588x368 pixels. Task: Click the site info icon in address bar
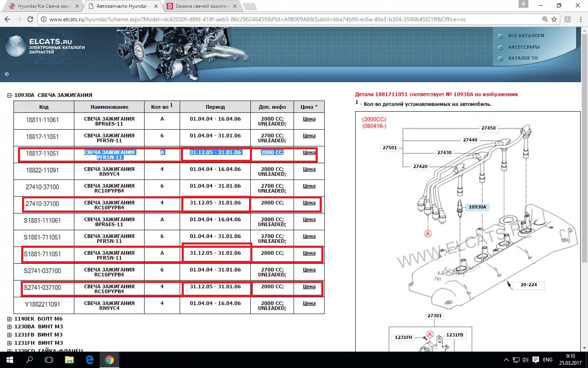[x=44, y=19]
